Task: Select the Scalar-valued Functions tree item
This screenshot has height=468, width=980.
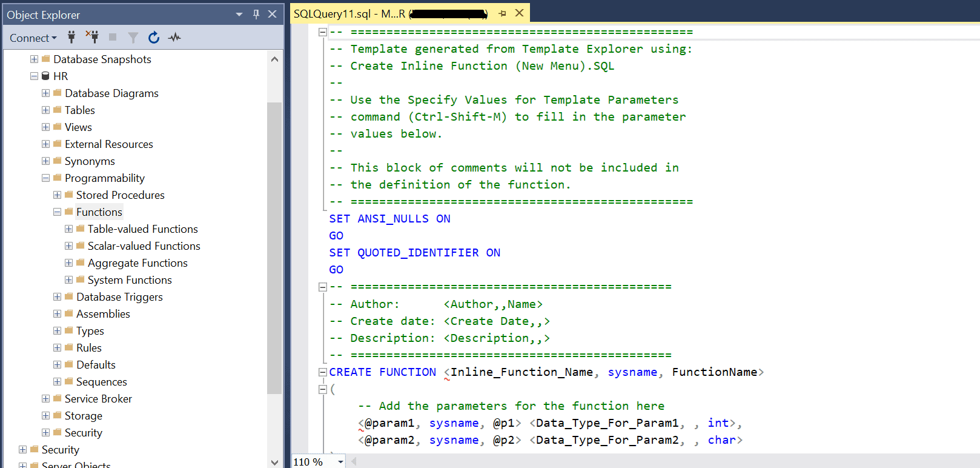Action: [x=144, y=246]
